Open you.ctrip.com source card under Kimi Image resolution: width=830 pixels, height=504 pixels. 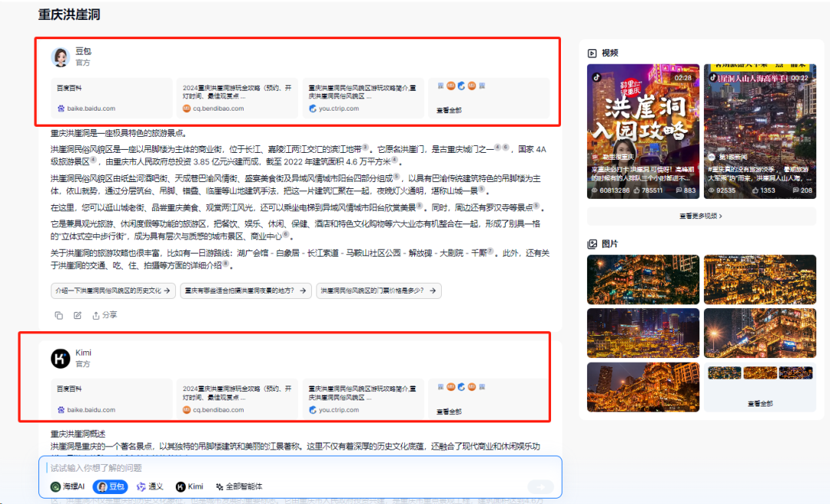pyautogui.click(x=364, y=400)
